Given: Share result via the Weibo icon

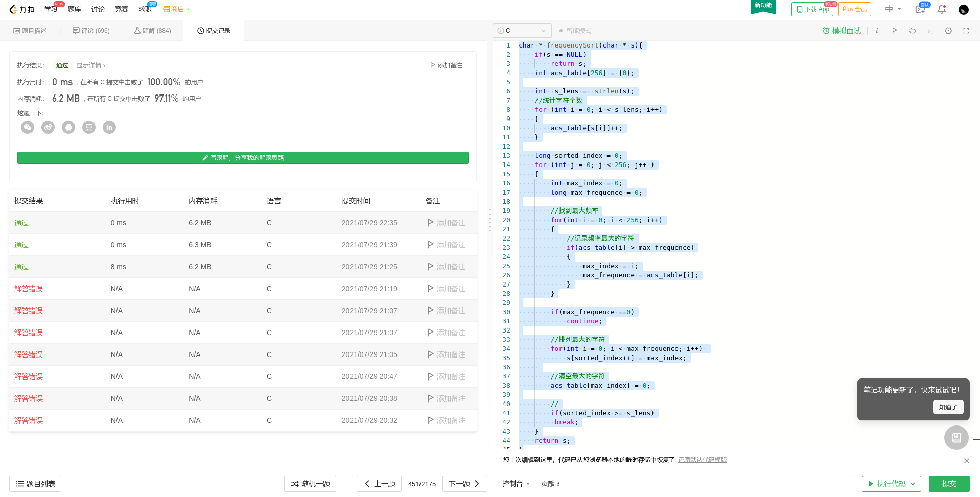Looking at the screenshot, I should (48, 127).
